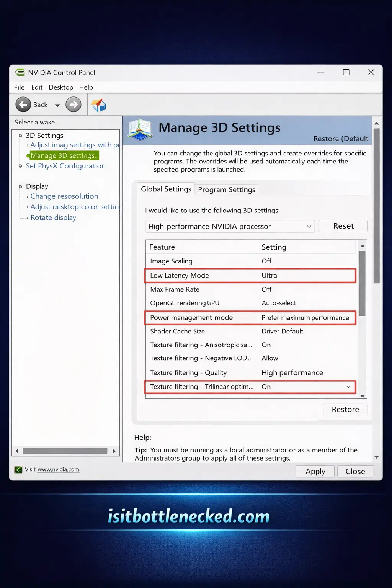Click the Forward navigation arrow
This screenshot has width=392, height=588.
coord(73,105)
